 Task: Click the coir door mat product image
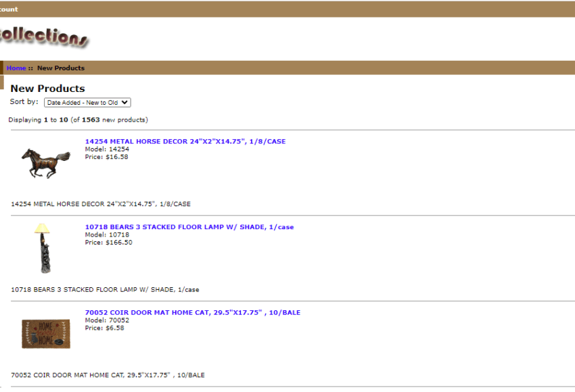click(45, 333)
